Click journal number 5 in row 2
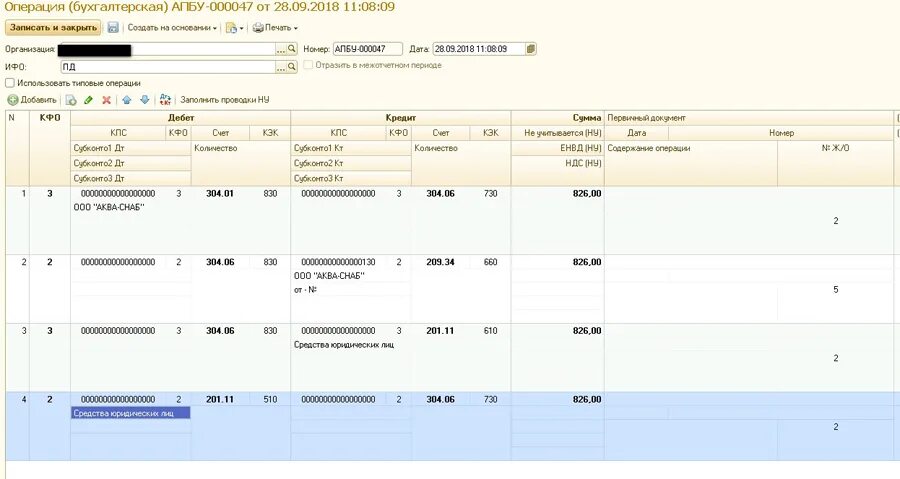900x479 pixels. click(x=836, y=290)
